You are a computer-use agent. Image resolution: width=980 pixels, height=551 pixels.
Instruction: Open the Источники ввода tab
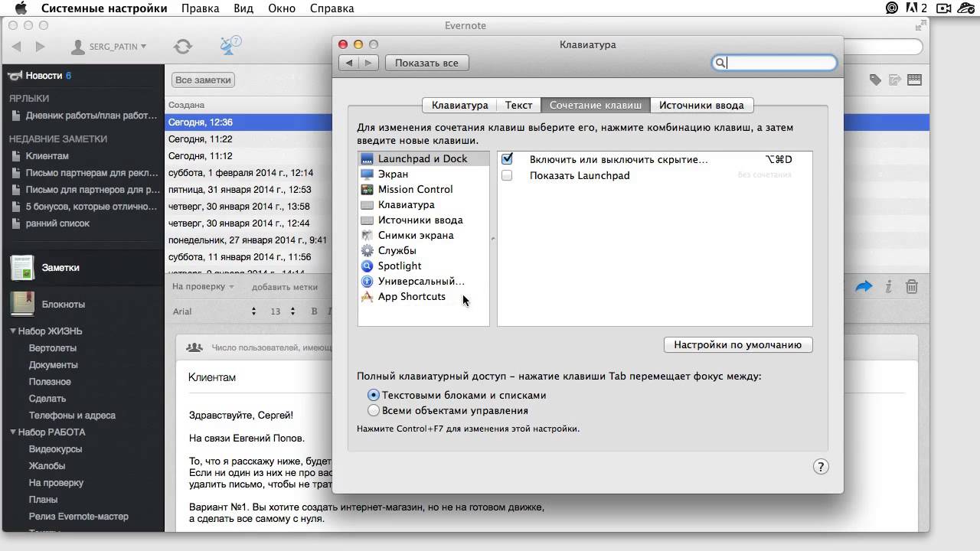pos(701,105)
